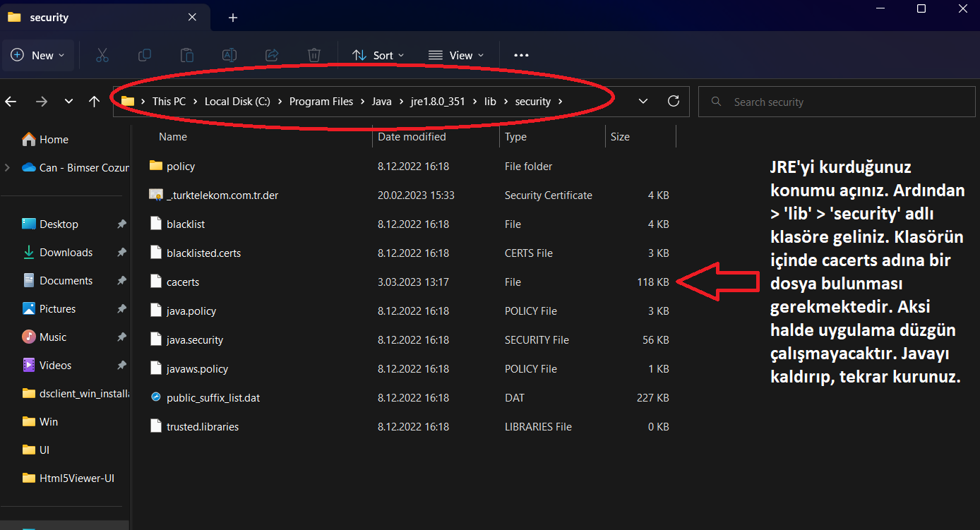Expand the Can - Bimser OneDrive node
Viewport: 980px width, 530px height.
tap(7, 167)
